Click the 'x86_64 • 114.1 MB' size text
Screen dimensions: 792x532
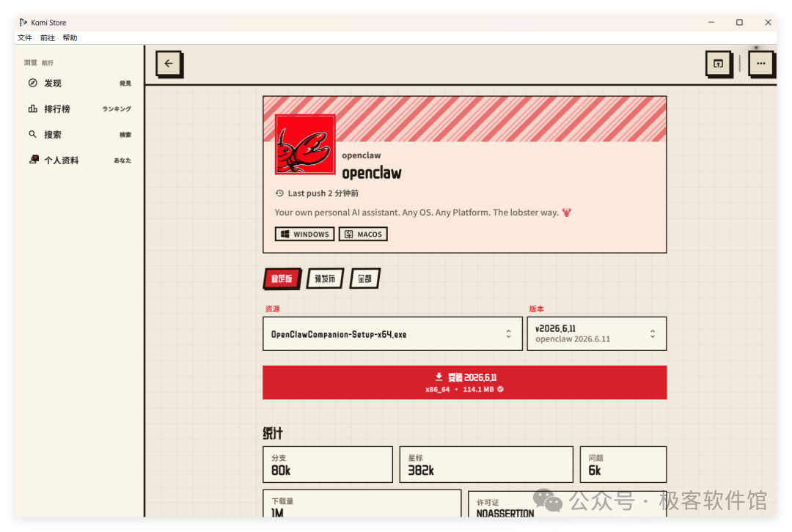click(460, 389)
